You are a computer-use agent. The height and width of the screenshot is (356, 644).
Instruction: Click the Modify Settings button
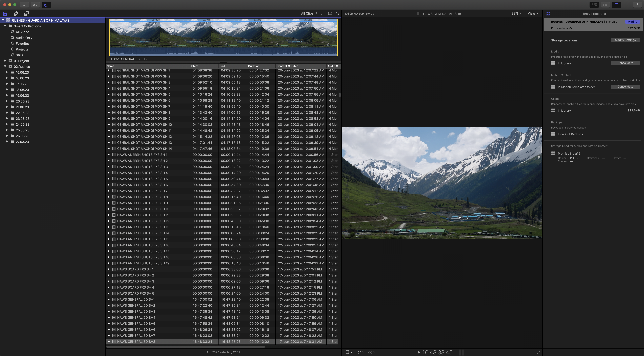(x=625, y=40)
